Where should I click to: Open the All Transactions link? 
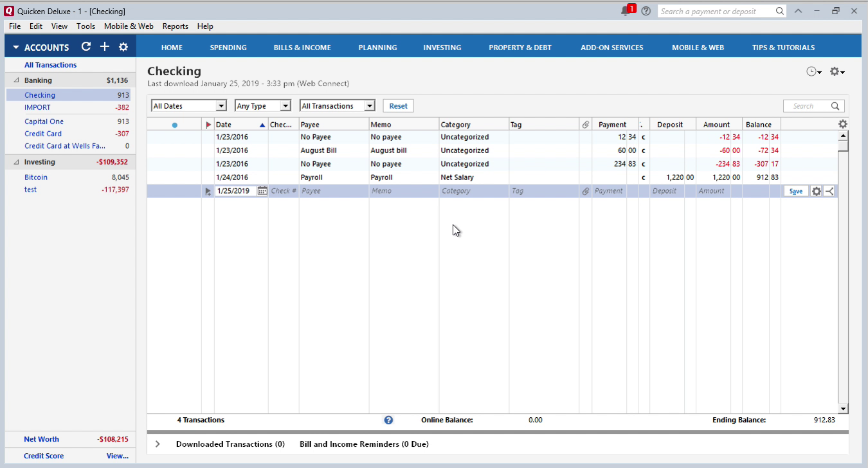click(50, 65)
